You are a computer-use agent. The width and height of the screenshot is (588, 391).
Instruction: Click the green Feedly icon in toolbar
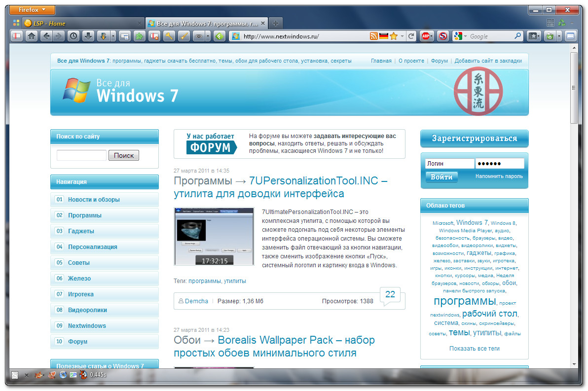[220, 36]
